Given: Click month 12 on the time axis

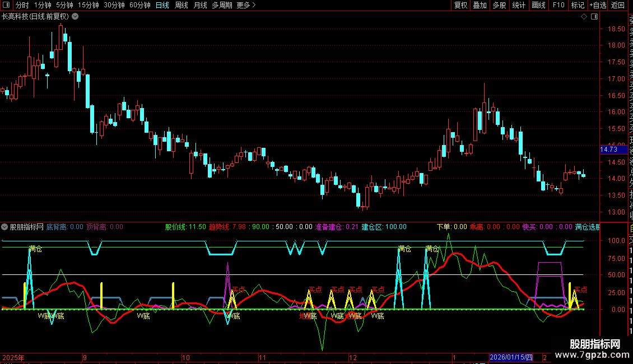Looking at the screenshot, I should (353, 357).
